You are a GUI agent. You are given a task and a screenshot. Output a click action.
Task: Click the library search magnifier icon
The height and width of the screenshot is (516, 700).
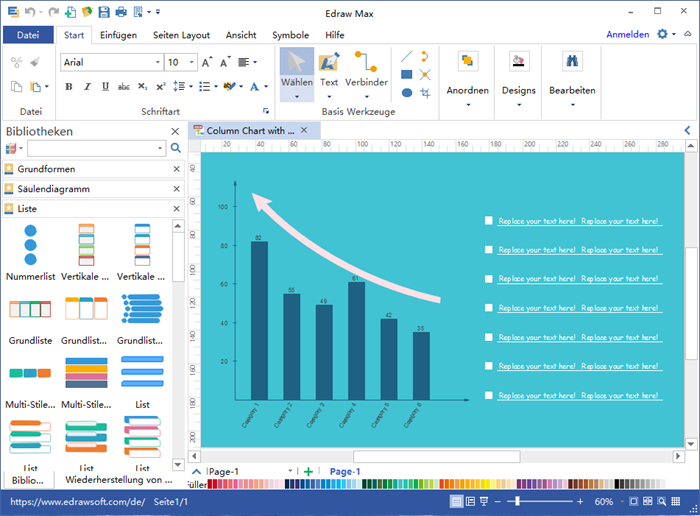tap(176, 148)
